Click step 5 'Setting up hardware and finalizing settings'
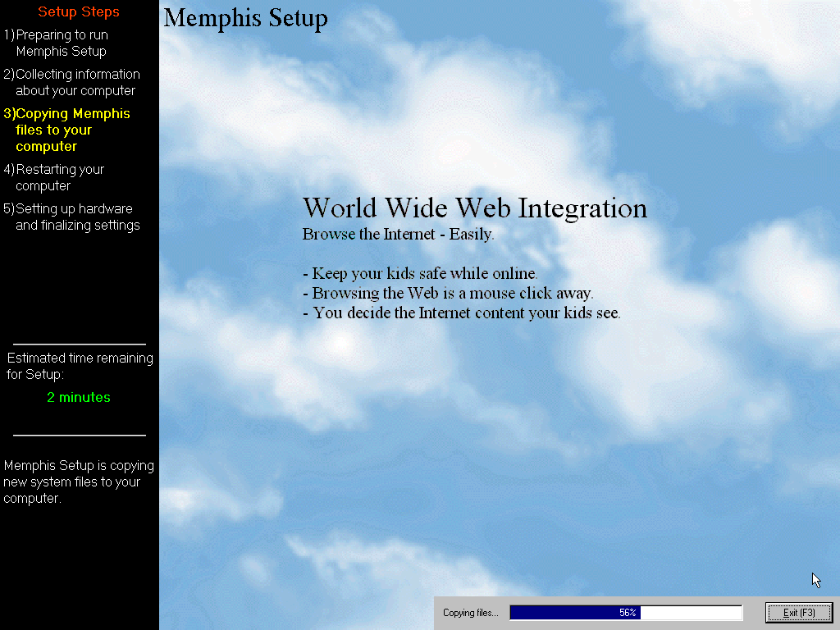Screen dimensions: 840x630 pos(72,217)
